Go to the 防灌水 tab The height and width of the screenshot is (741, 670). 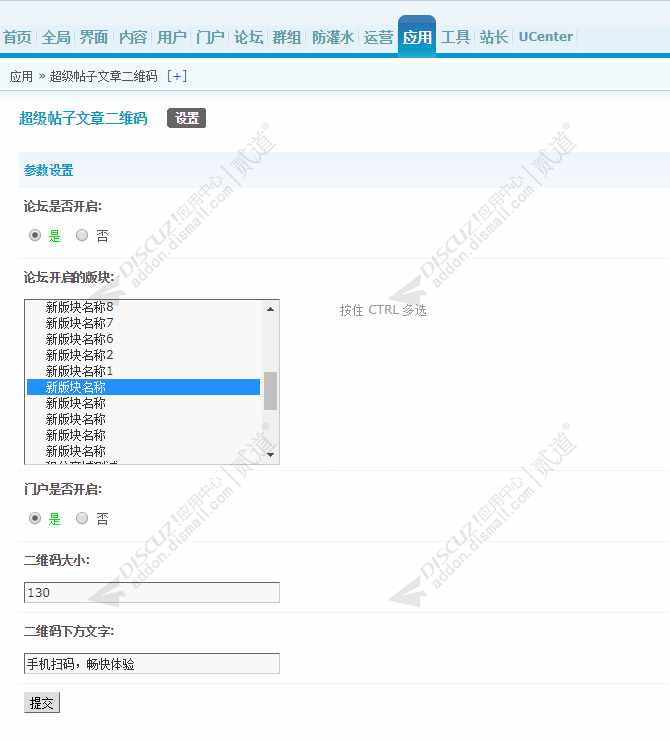point(333,37)
